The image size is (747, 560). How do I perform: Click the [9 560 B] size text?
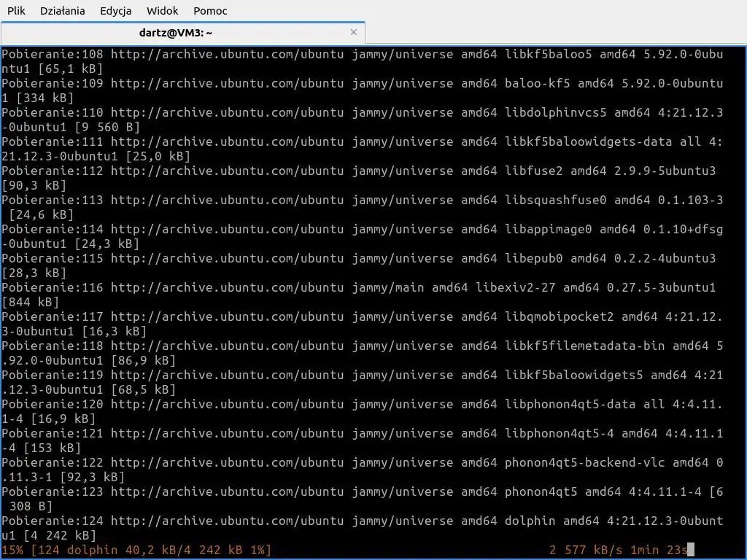(x=107, y=127)
